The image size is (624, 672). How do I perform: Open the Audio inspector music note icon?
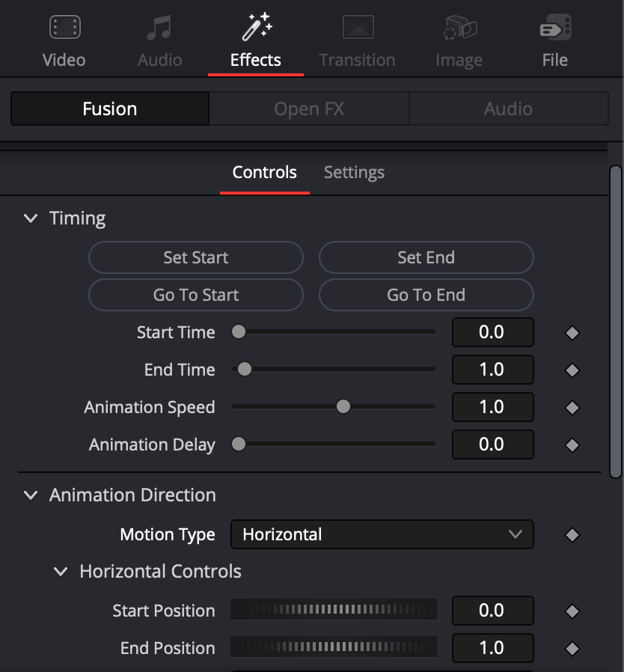(x=159, y=28)
